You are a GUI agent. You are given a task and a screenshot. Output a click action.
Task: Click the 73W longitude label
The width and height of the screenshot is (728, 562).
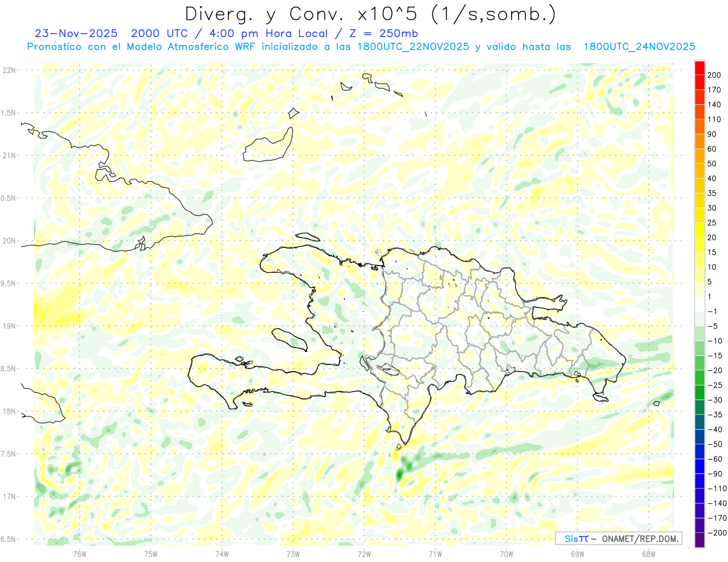pyautogui.click(x=292, y=554)
